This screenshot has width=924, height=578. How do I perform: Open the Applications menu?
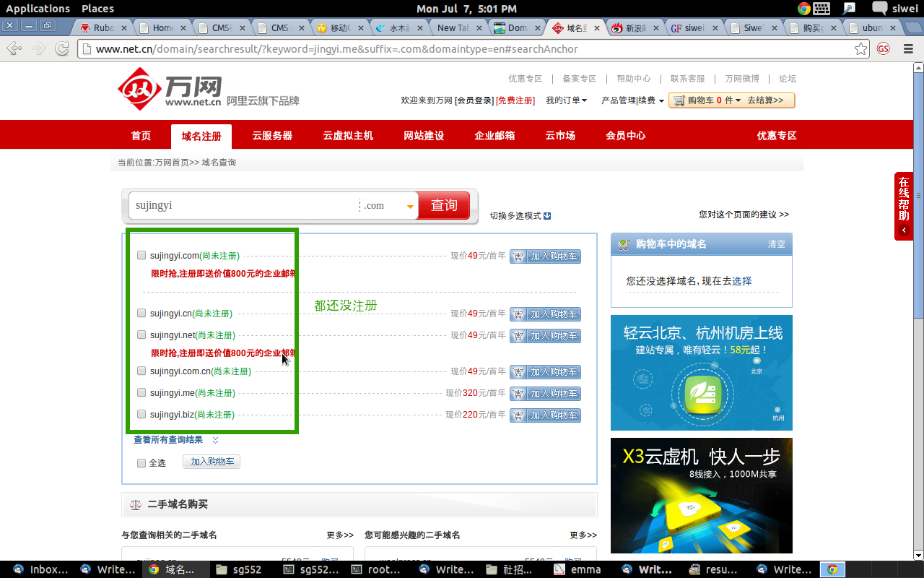click(x=38, y=8)
